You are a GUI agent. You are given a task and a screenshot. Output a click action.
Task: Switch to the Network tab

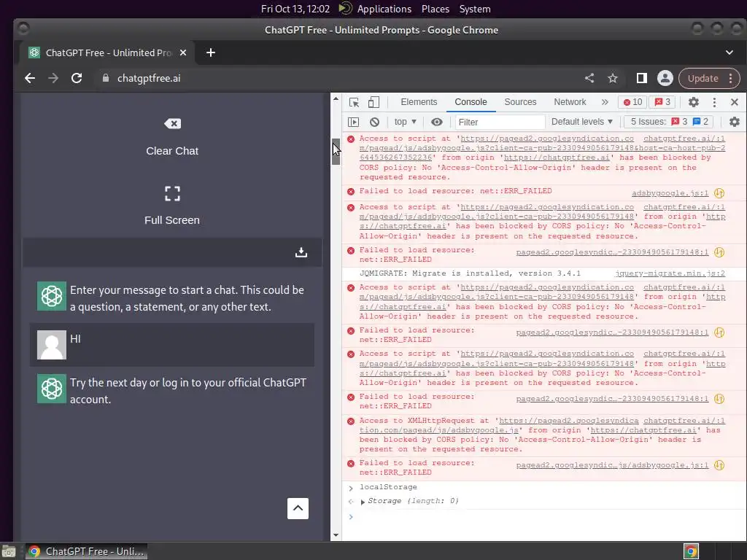(x=570, y=102)
